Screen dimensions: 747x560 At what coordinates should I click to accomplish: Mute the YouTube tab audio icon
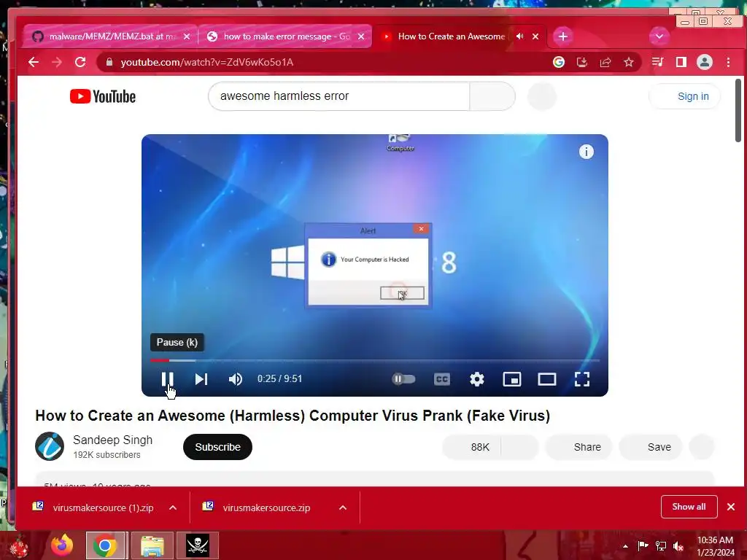pos(519,36)
